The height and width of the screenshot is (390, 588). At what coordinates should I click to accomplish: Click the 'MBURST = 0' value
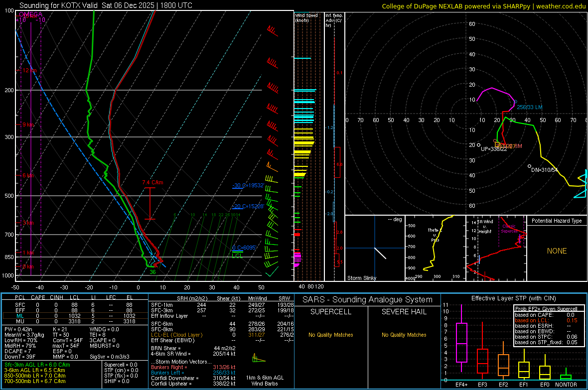coord(104,346)
